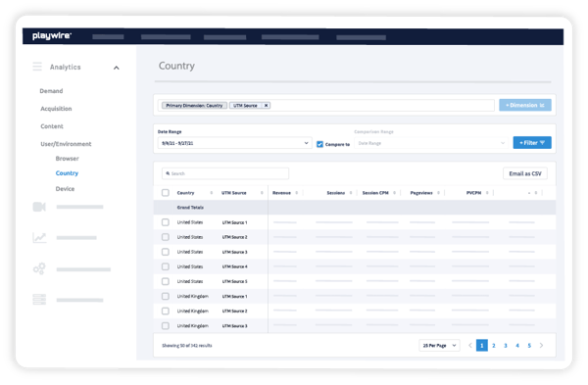Viewport: 588px width, 385px height.
Task: Select User/Environment in the sidebar
Action: point(66,144)
